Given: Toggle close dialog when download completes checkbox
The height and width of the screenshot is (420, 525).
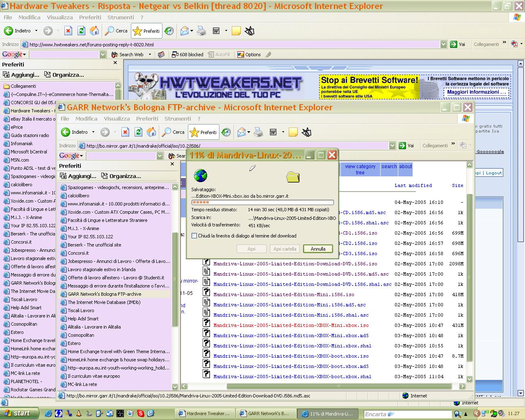Looking at the screenshot, I should 194,236.
